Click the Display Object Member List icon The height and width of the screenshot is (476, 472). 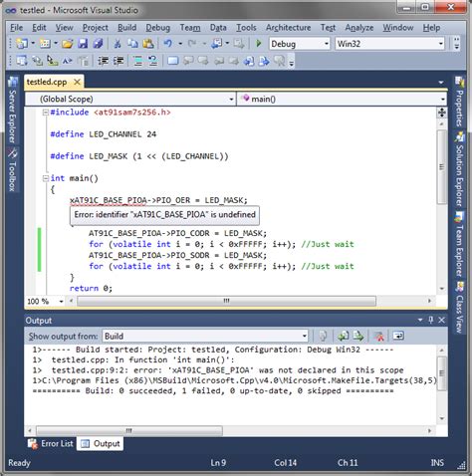[x=22, y=61]
